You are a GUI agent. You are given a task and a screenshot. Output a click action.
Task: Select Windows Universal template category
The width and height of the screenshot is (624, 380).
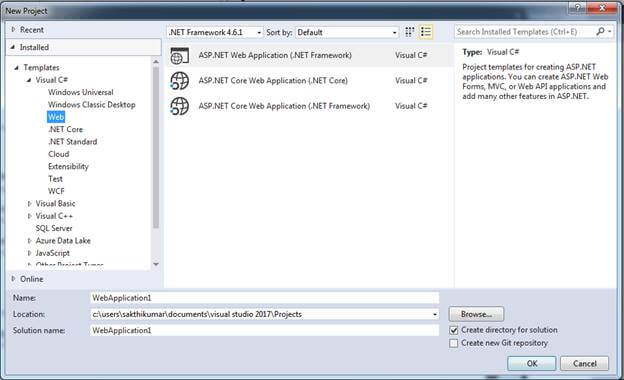(x=81, y=92)
